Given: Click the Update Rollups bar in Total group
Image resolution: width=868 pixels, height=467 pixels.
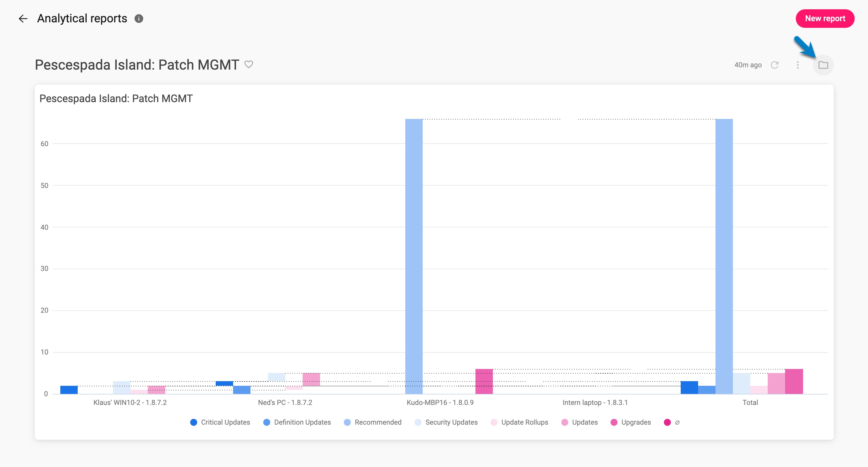Looking at the screenshot, I should tap(759, 390).
